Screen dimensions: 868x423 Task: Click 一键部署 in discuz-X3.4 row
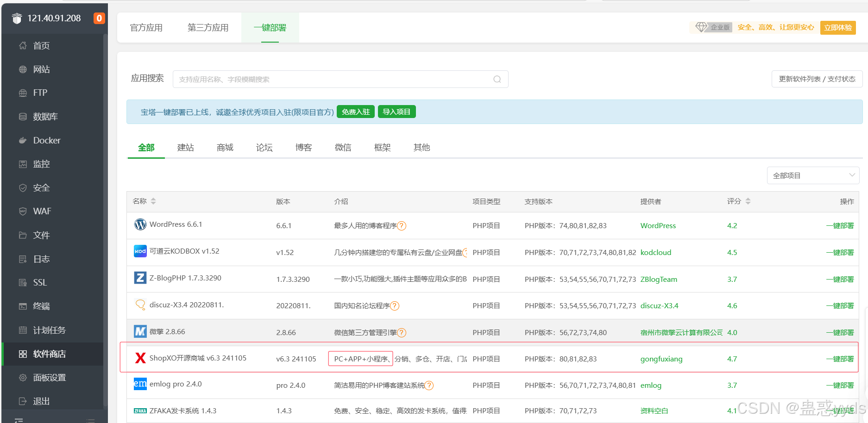(x=840, y=306)
